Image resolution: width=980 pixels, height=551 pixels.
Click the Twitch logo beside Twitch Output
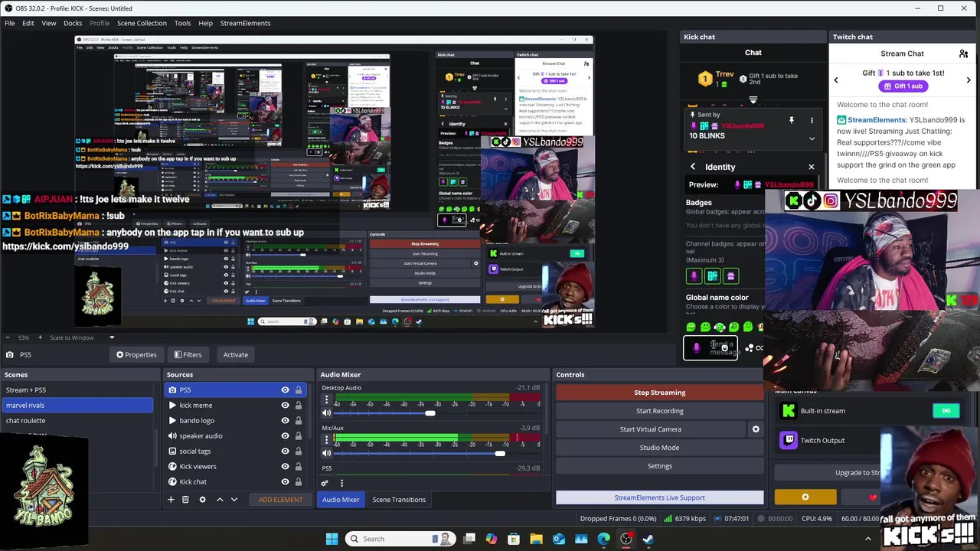coord(788,440)
